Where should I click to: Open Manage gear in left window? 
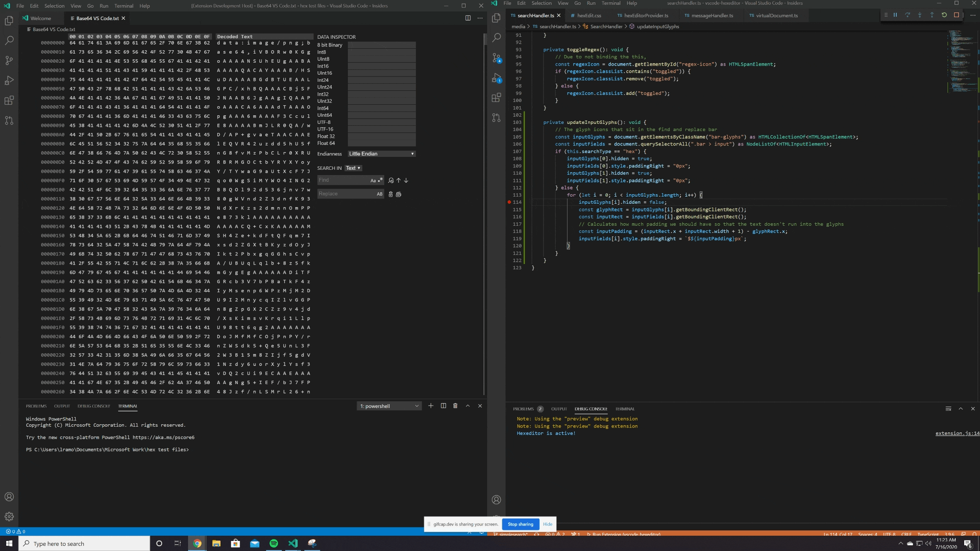[x=9, y=517]
